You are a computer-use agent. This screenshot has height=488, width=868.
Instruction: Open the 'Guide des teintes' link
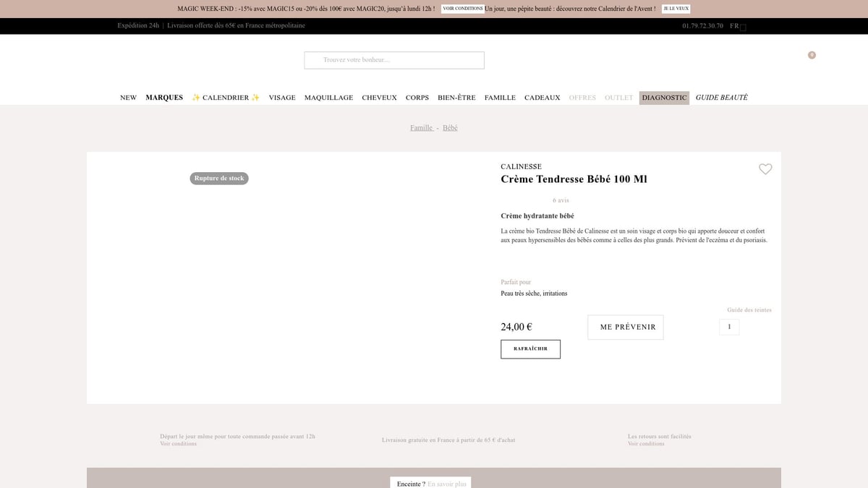click(749, 310)
